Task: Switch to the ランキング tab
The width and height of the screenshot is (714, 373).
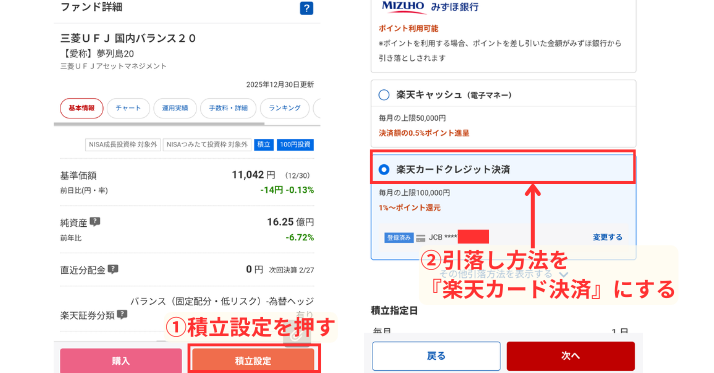Action: [x=285, y=108]
